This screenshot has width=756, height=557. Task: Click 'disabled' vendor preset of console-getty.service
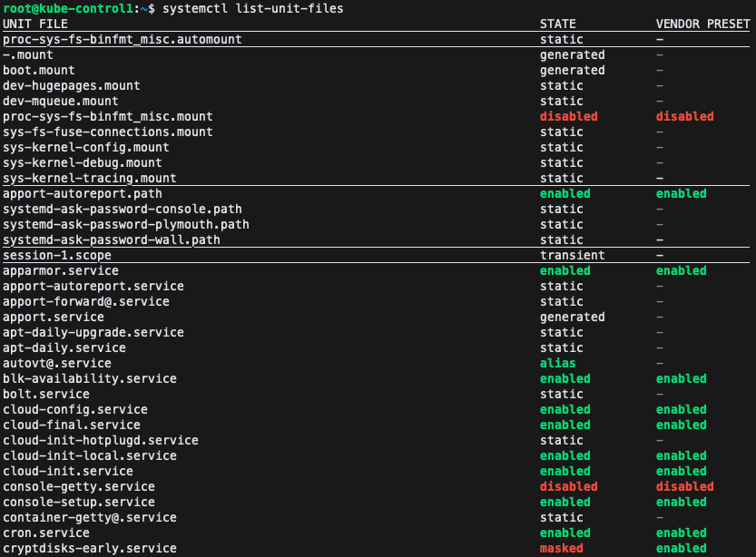[684, 486]
